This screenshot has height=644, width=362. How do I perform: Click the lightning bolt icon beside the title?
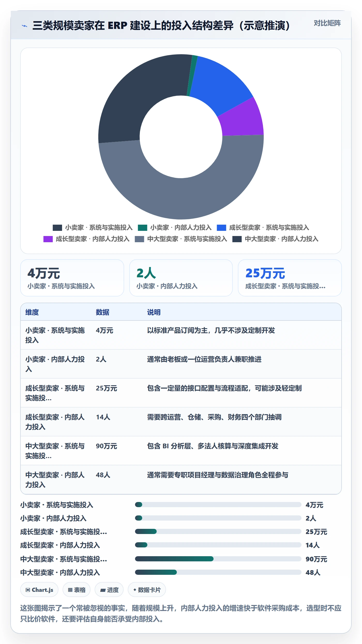click(25, 26)
